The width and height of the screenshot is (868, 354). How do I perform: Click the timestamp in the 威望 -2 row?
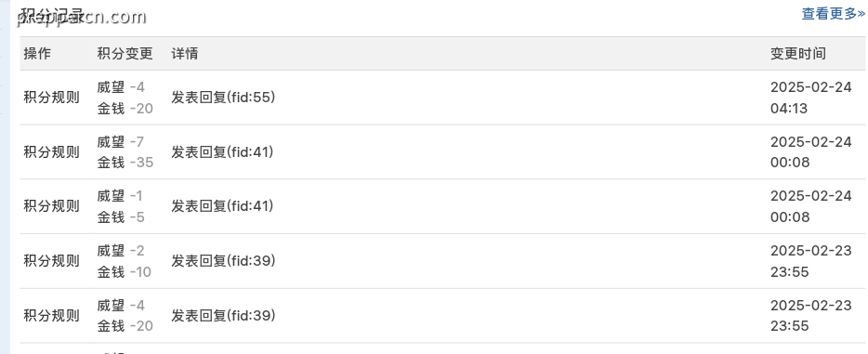tap(811, 261)
